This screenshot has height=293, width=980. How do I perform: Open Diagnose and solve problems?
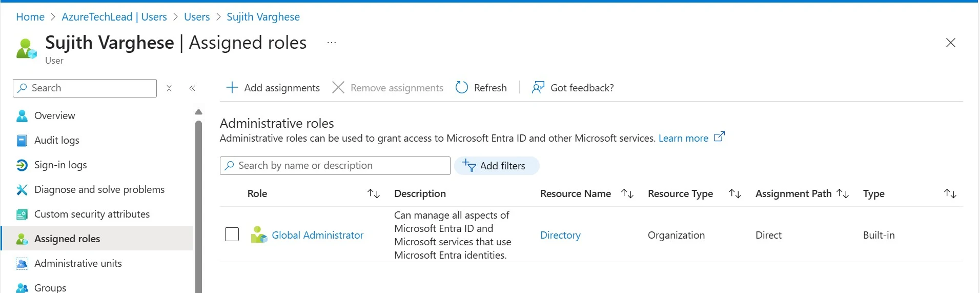coord(99,189)
